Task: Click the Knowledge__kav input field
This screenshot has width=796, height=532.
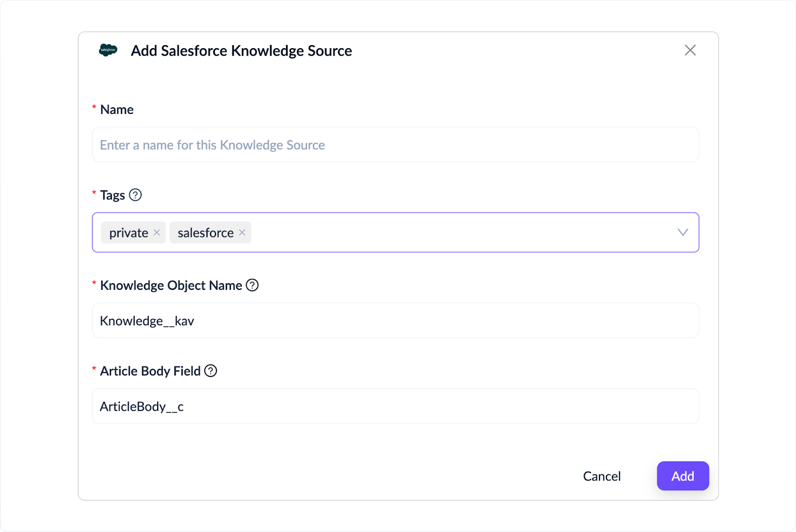Action: [x=396, y=321]
